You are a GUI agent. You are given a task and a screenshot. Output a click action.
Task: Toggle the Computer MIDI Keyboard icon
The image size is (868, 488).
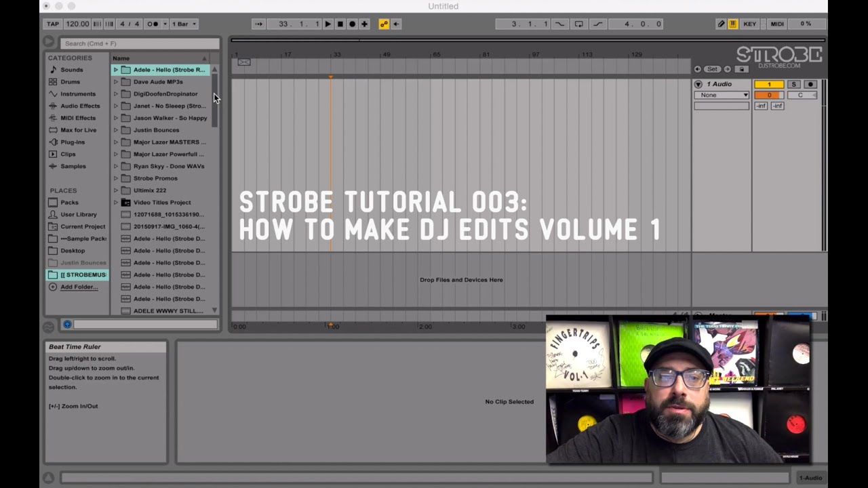tap(733, 24)
